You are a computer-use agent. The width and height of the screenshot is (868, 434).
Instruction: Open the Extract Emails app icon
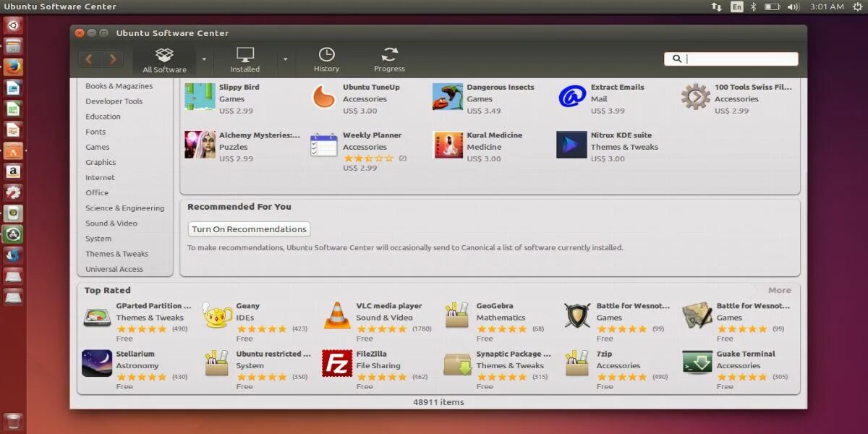point(572,96)
